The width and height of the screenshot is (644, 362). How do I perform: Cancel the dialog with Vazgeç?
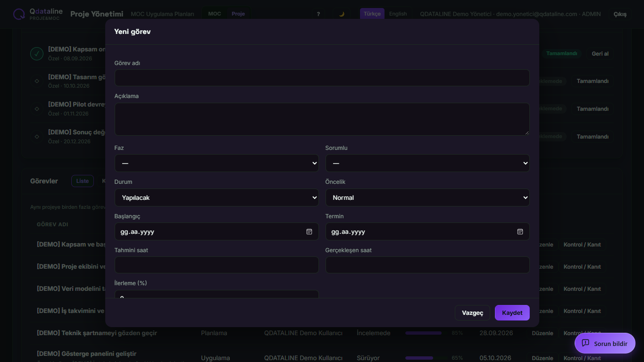click(472, 313)
